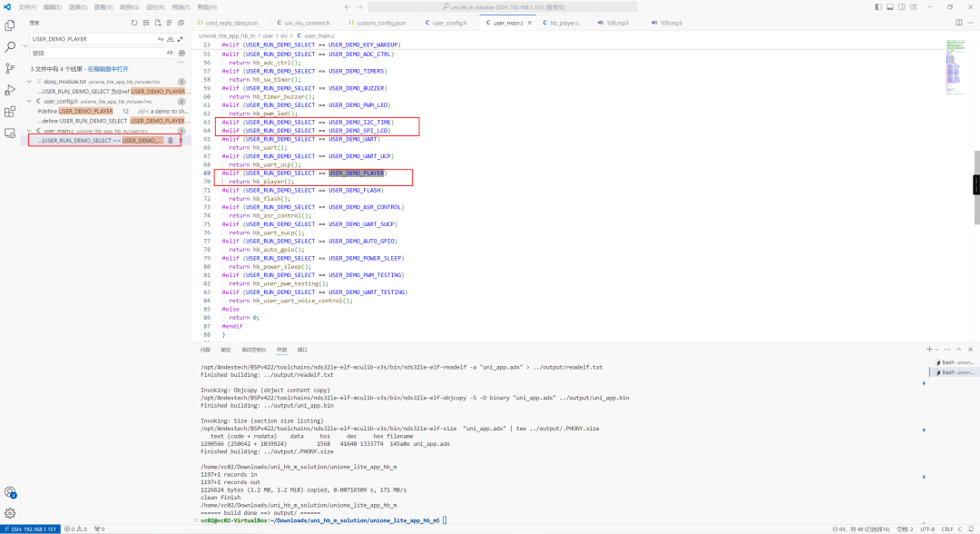
Task: Open the Explorer view in activity bar
Action: pos(10,24)
